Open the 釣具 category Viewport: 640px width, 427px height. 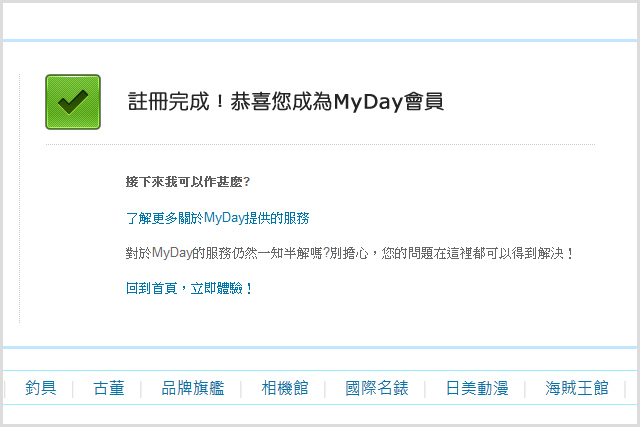point(41,388)
